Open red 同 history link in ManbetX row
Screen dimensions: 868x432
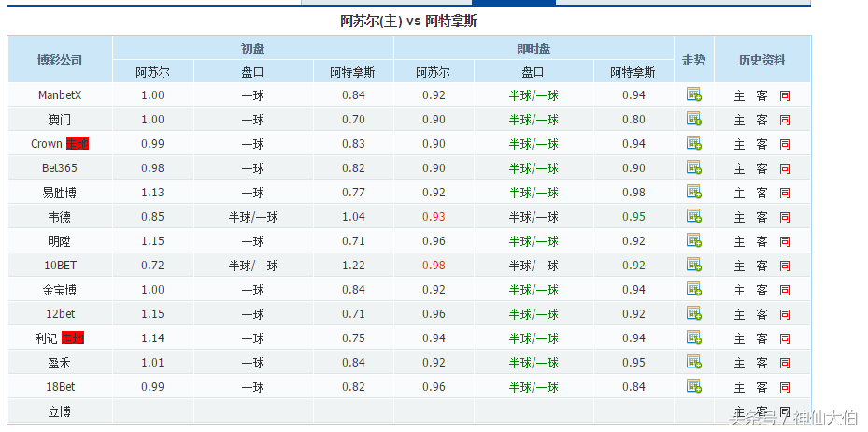pos(785,95)
